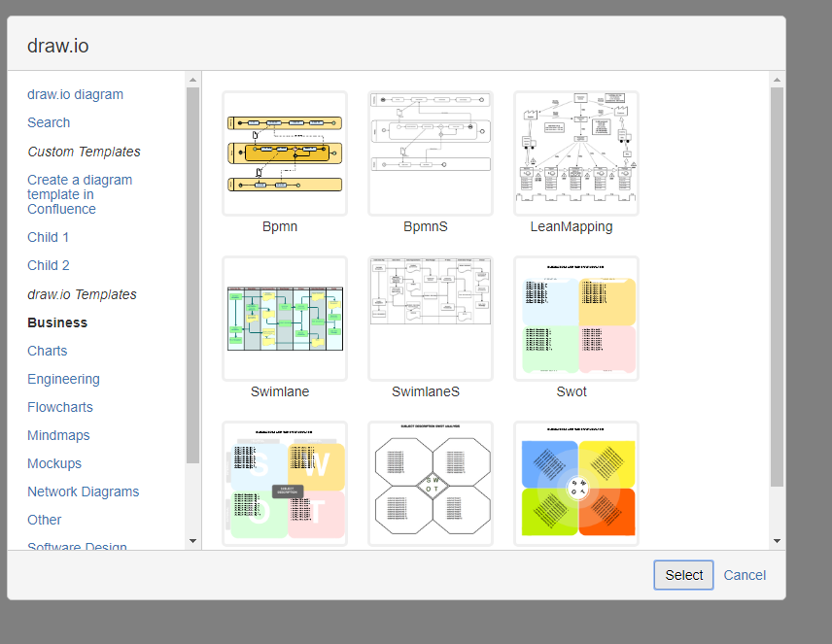Select the Child 2 custom template entry

point(49,265)
